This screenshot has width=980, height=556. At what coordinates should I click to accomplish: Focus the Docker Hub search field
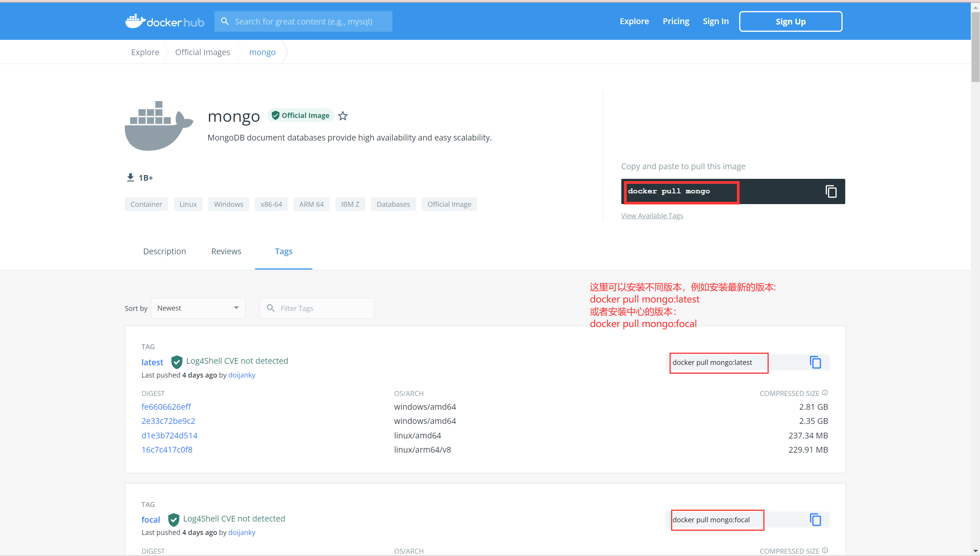pos(303,21)
